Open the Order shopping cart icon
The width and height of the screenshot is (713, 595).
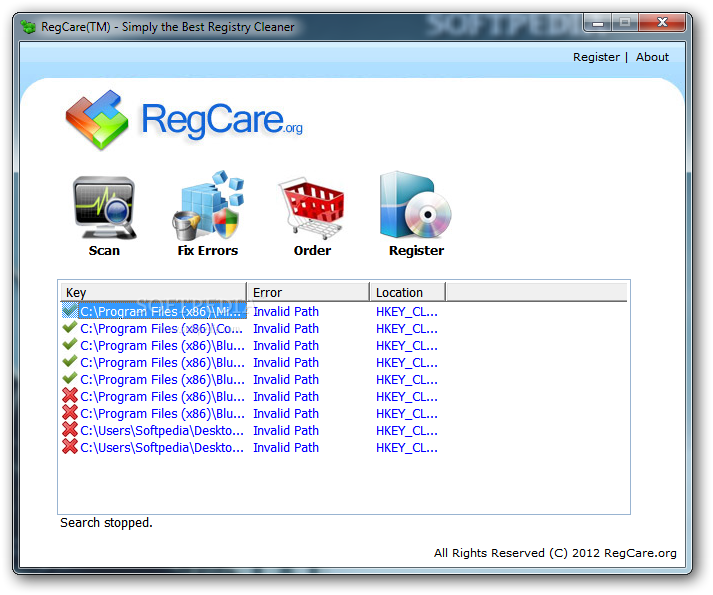click(311, 208)
